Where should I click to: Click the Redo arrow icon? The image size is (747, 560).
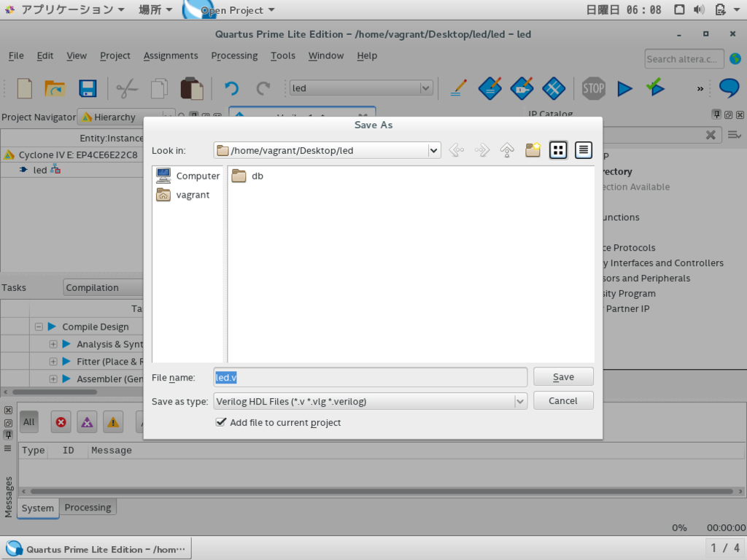pyautogui.click(x=263, y=88)
